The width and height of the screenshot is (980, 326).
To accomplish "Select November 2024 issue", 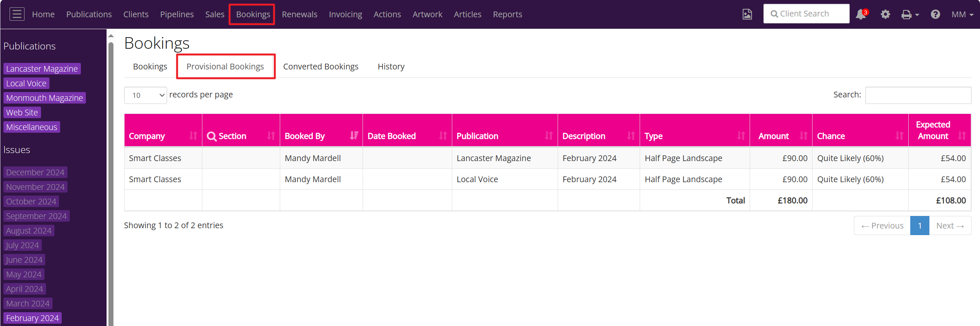I will (35, 187).
